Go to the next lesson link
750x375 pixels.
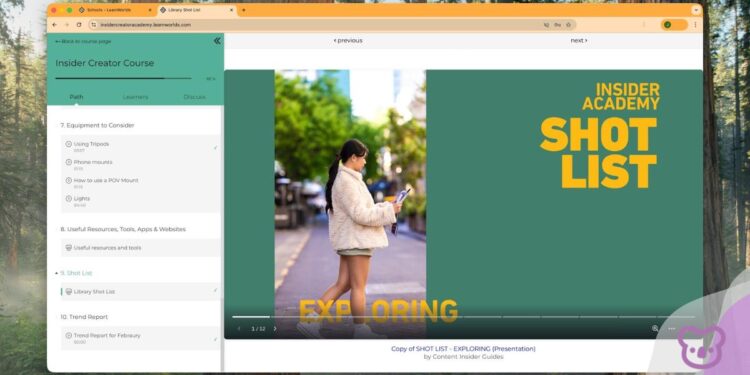click(579, 41)
